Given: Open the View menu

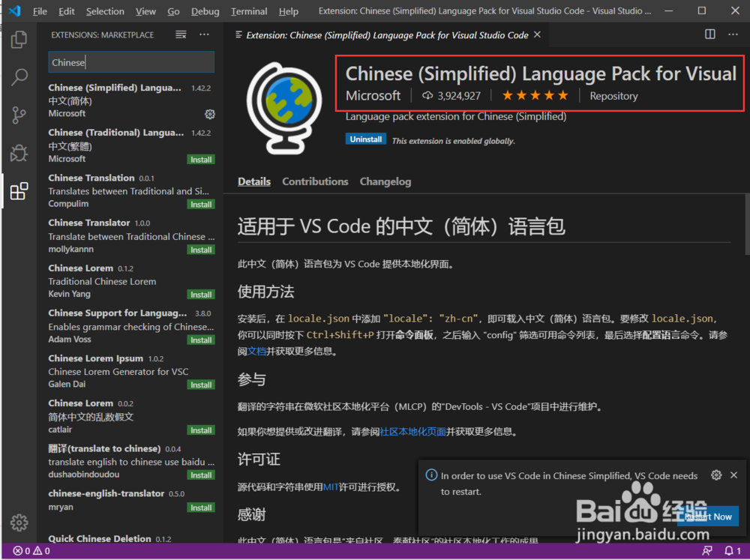Looking at the screenshot, I should click(x=145, y=11).
